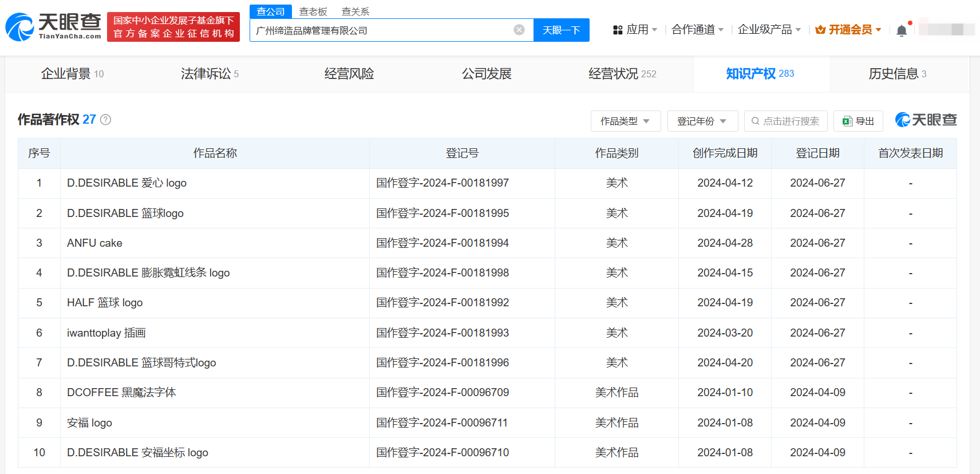The height and width of the screenshot is (474, 980).
Task: Click registration number 国作登字-2024-F-00181997
Action: coord(442,183)
